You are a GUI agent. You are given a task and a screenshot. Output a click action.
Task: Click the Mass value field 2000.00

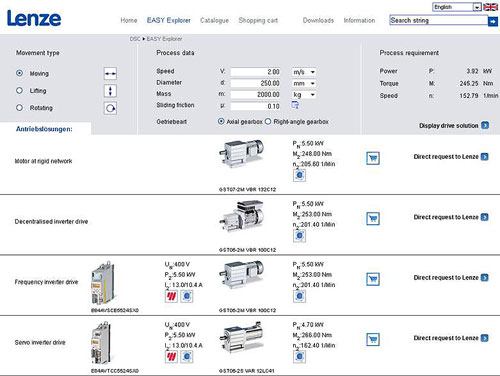[x=255, y=95]
